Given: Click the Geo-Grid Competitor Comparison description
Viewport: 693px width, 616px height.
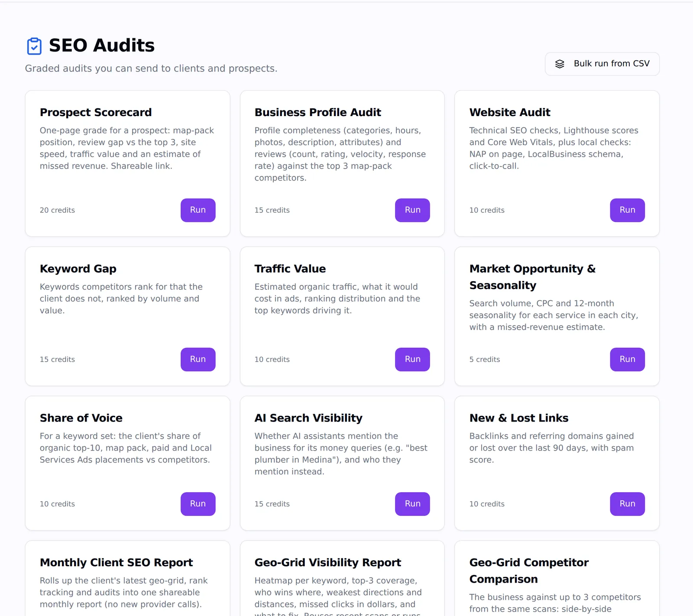Looking at the screenshot, I should point(555,603).
